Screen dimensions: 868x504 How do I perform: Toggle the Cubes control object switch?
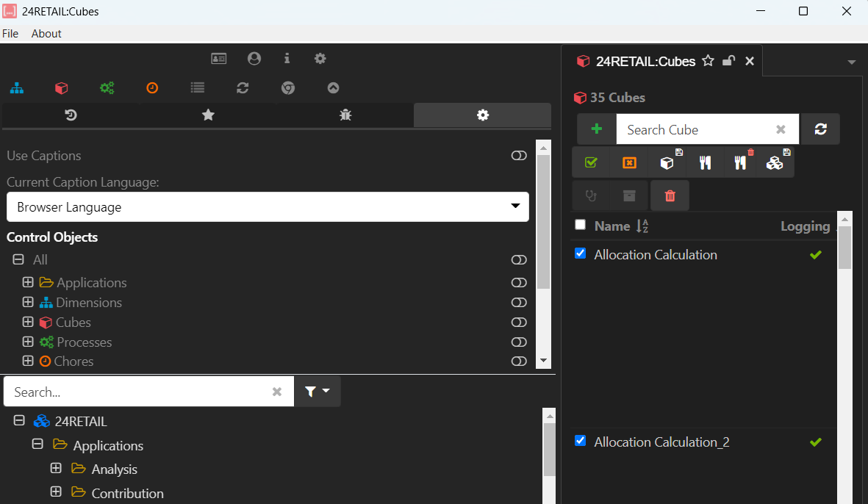click(x=519, y=323)
